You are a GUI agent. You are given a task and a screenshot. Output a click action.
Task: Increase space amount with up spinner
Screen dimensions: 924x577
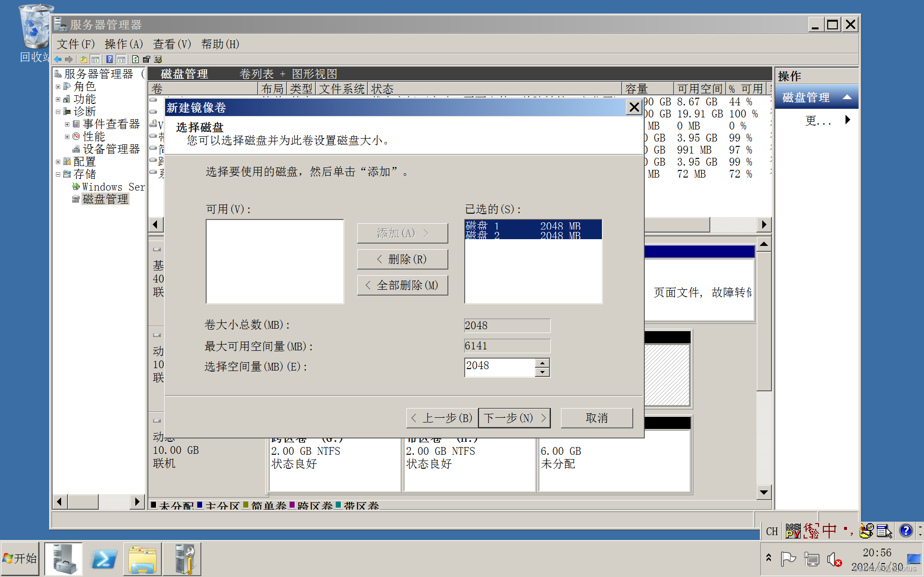[542, 363]
